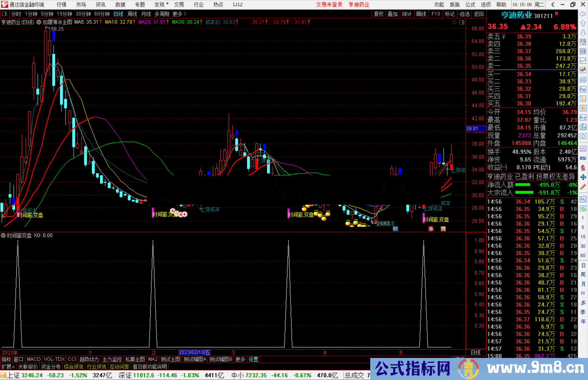Select weekly period 周 in right sidebar
Viewport: 588px width, 380px height.
tap(583, 275)
